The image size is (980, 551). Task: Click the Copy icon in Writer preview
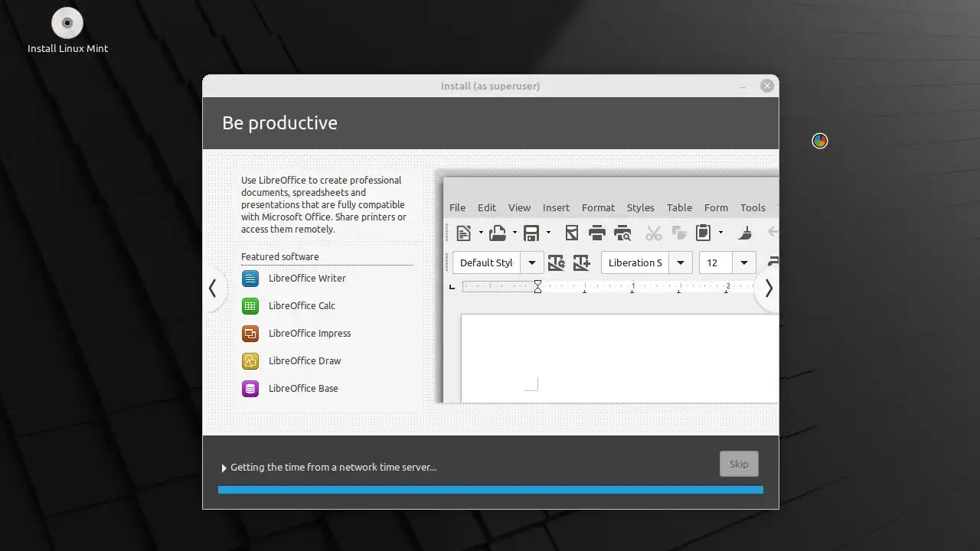tap(678, 233)
